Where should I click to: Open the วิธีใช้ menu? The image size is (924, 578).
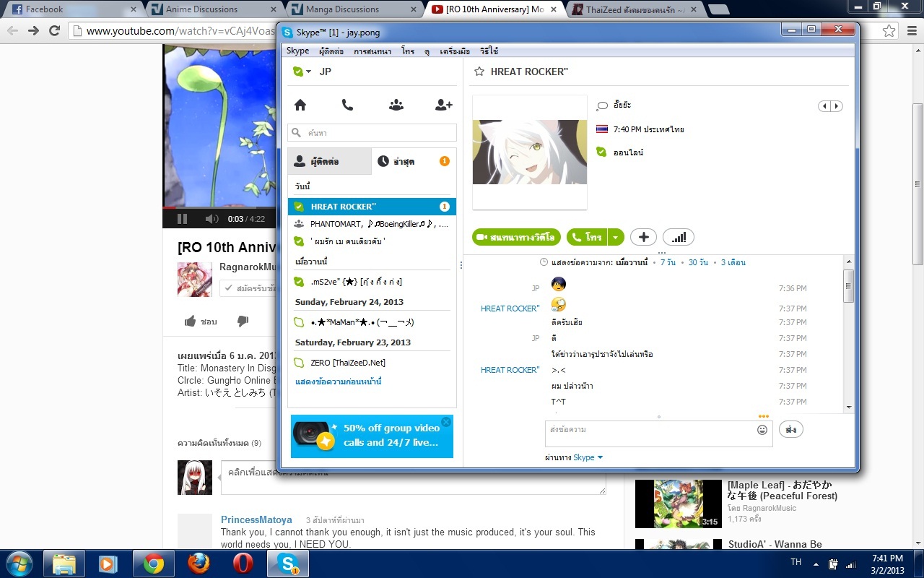pyautogui.click(x=489, y=51)
